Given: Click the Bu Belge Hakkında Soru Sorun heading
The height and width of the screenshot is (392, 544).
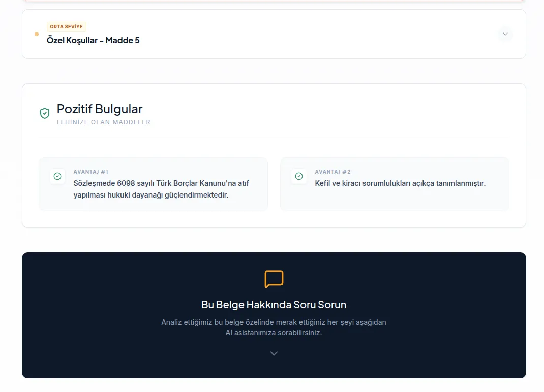Looking at the screenshot, I should click(274, 305).
